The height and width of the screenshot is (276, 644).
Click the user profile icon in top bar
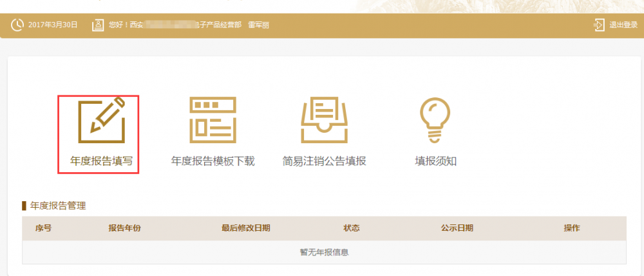tap(98, 25)
